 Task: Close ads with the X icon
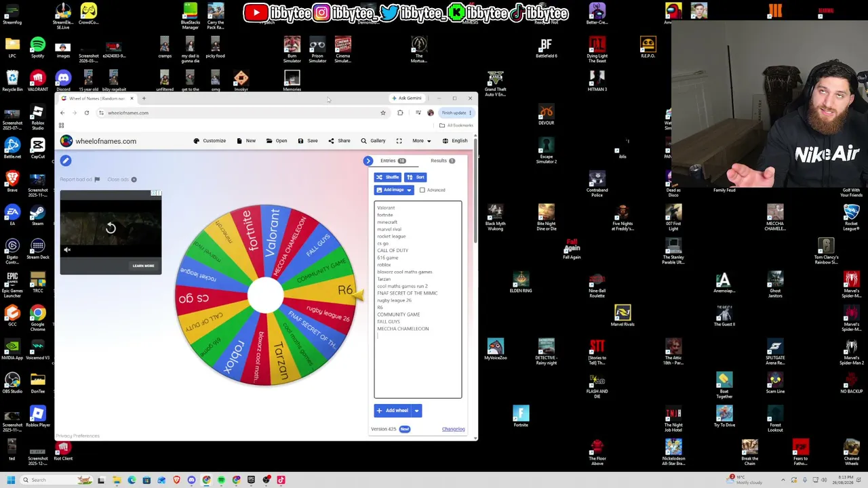[134, 180]
